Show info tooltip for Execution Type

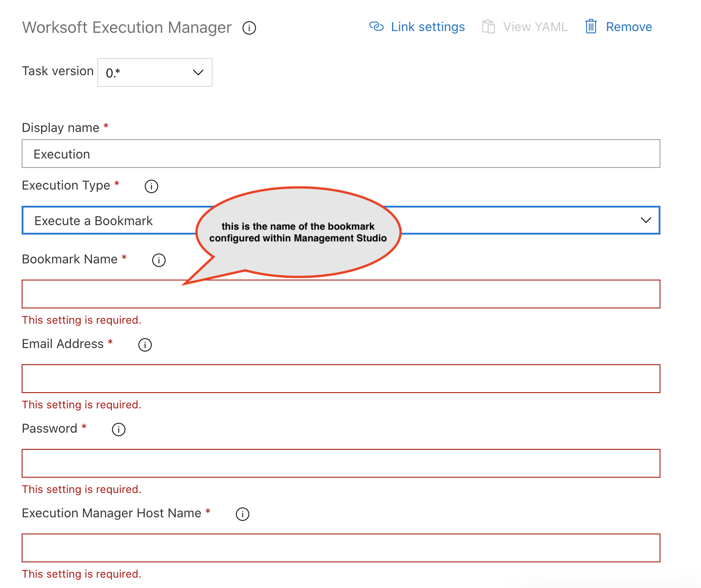151,186
